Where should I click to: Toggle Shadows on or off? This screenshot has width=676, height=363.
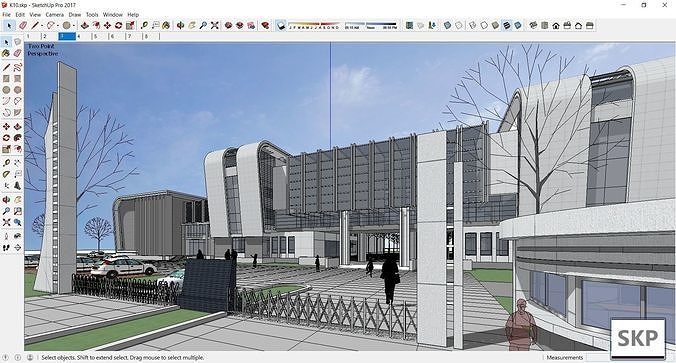point(281,26)
